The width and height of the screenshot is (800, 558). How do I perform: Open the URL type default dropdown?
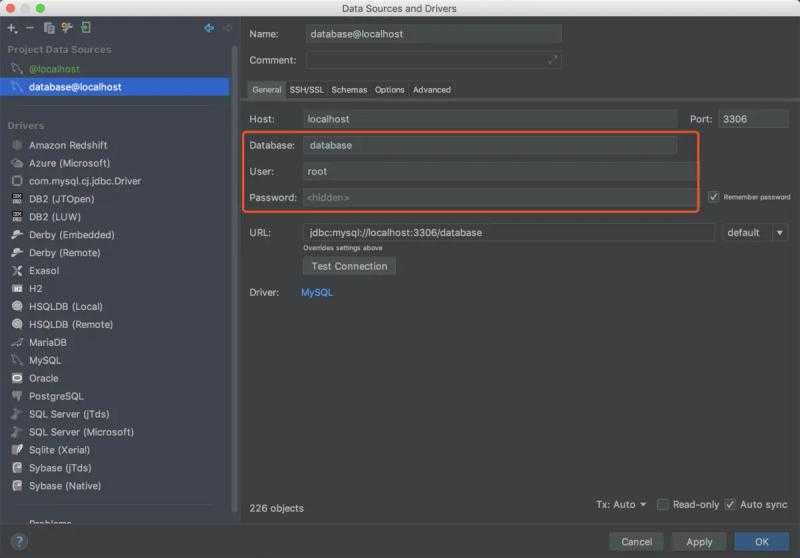[755, 233]
